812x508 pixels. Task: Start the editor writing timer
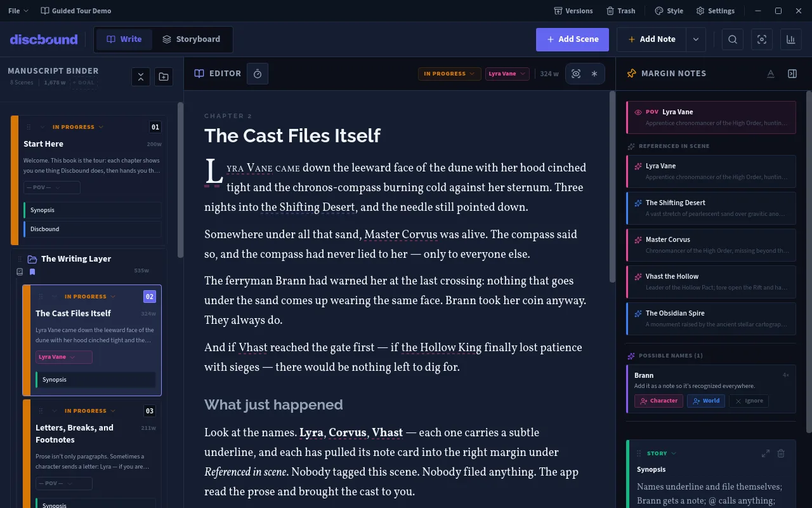(258, 74)
